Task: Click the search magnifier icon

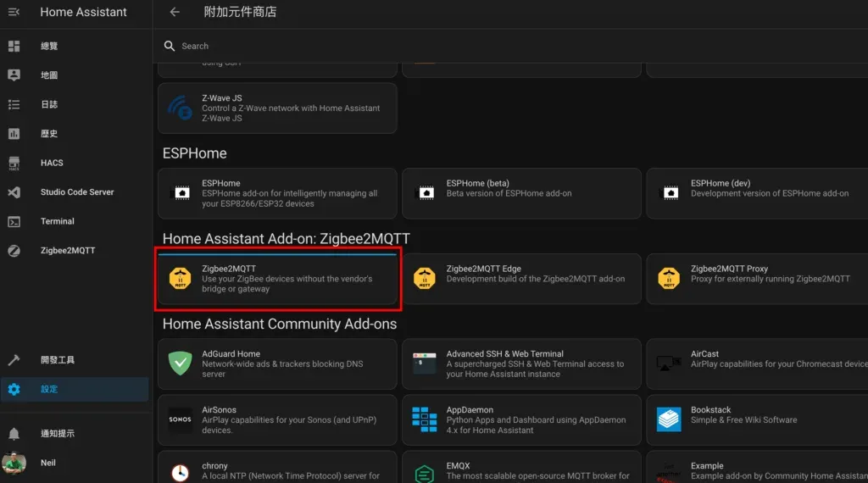Action: 170,46
